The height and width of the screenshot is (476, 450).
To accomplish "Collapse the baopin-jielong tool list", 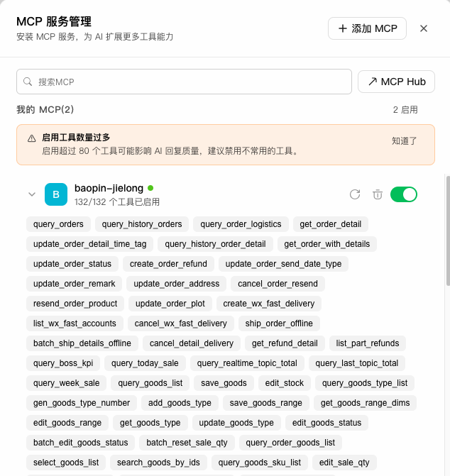I will tap(32, 194).
